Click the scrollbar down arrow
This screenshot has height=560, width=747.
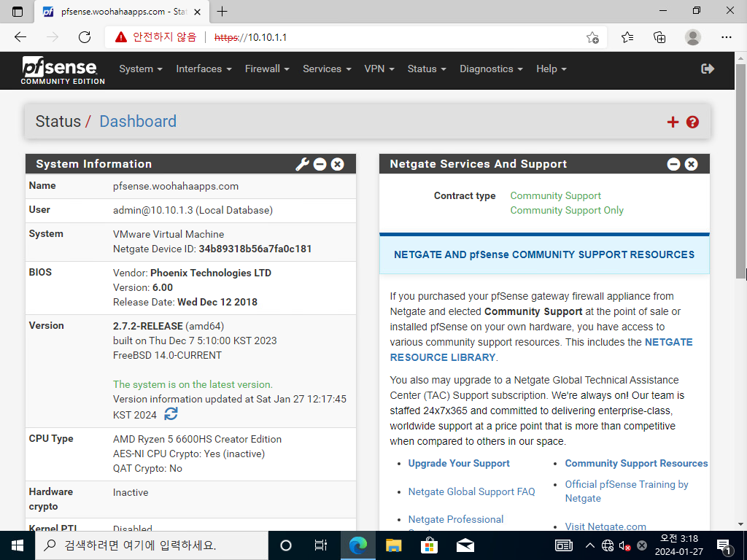pos(740,525)
